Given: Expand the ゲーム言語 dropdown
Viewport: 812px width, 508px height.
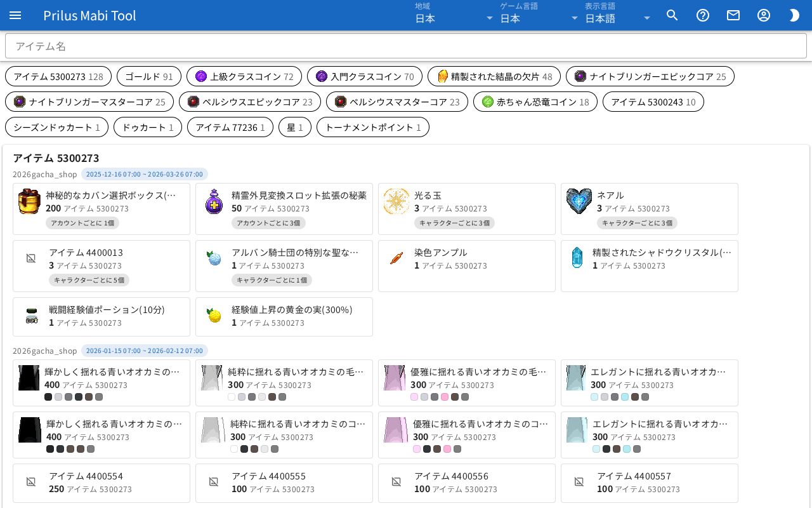Looking at the screenshot, I should (x=539, y=15).
